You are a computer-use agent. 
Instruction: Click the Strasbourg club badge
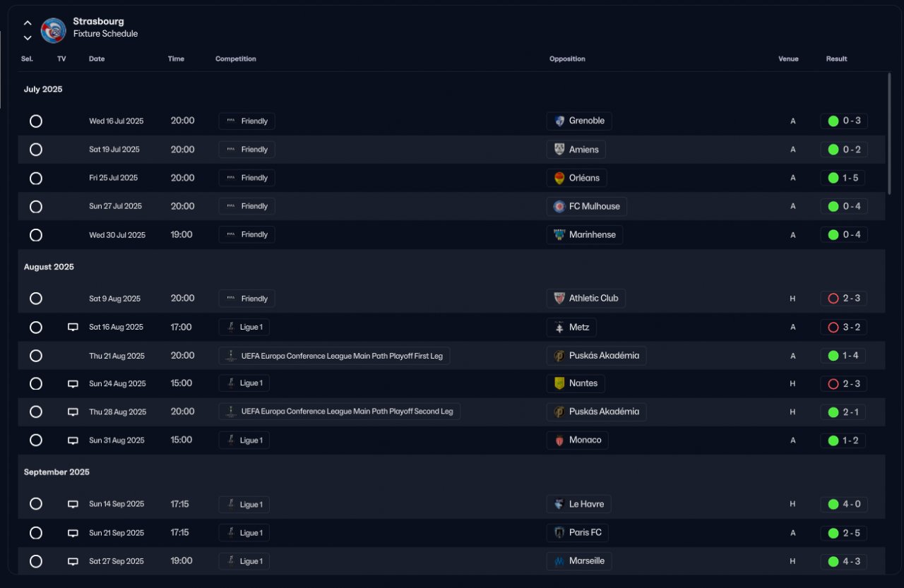tap(54, 30)
